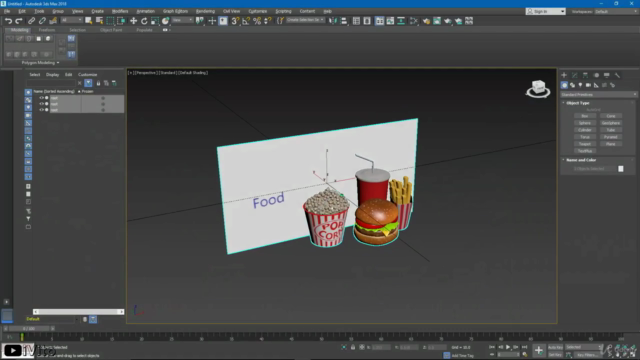Open the object color swatch
The width and height of the screenshot is (640, 360).
pos(620,169)
